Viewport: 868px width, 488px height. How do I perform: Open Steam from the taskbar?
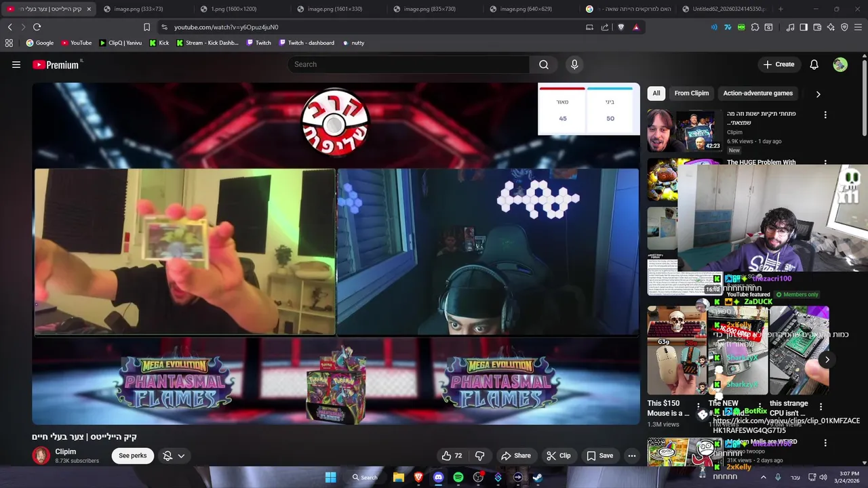click(538, 477)
